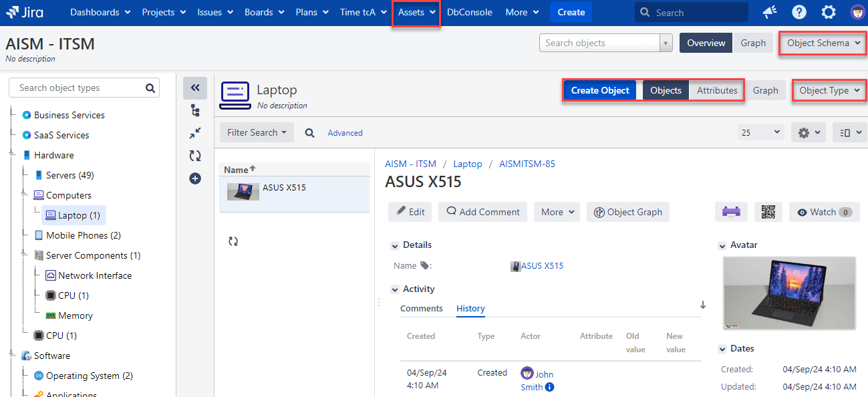This screenshot has height=397, width=868.
Task: Select the History tab
Action: tap(470, 308)
